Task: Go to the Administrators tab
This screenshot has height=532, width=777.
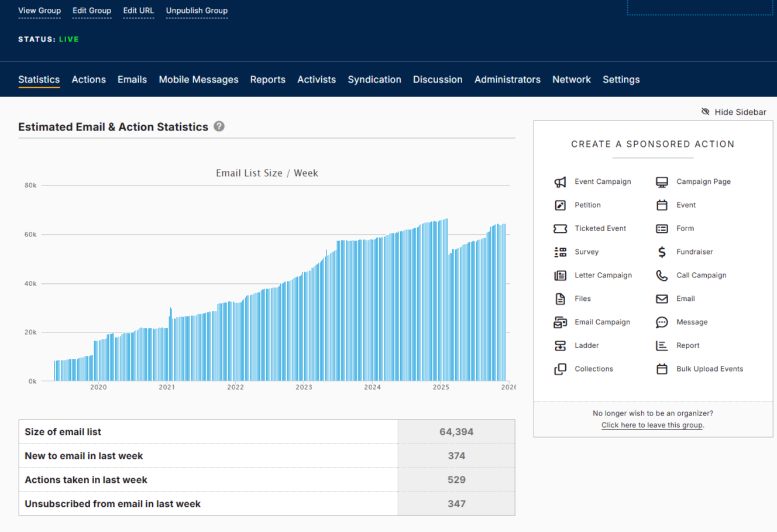Action: (507, 79)
